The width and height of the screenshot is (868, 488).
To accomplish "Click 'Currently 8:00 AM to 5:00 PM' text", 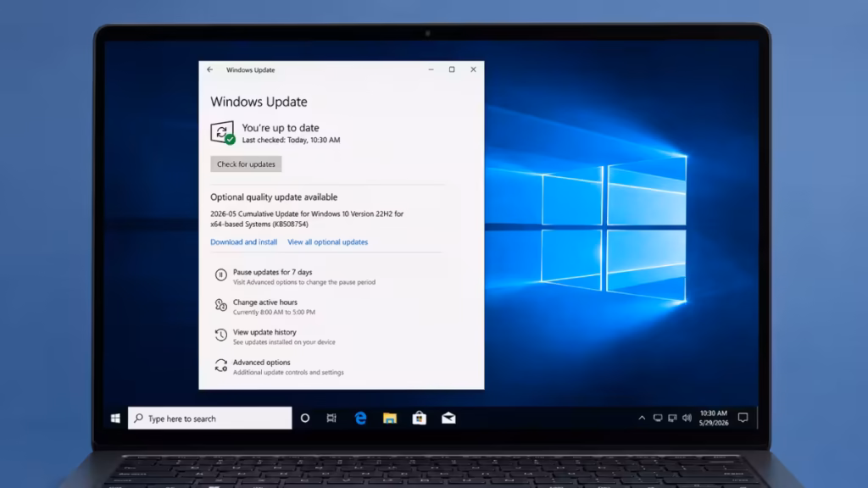I will point(274,312).
